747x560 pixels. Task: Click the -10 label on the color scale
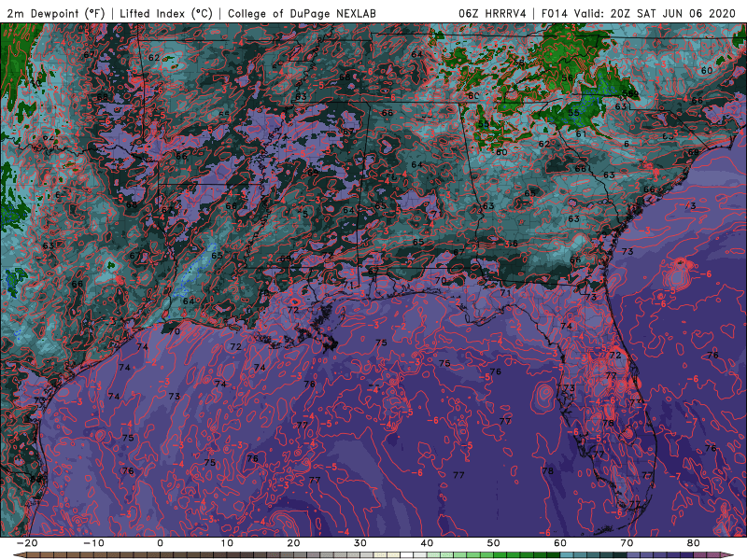coord(93,543)
